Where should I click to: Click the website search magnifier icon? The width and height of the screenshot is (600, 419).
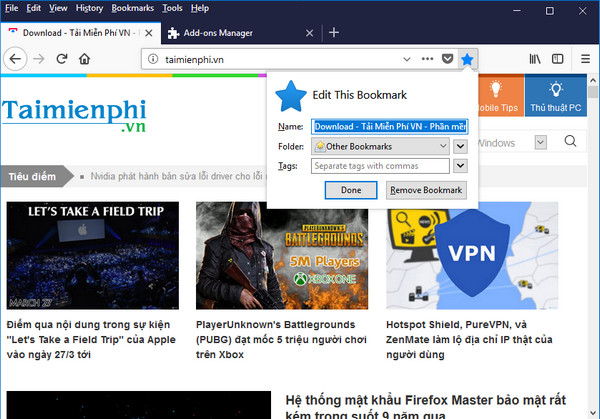pos(570,141)
